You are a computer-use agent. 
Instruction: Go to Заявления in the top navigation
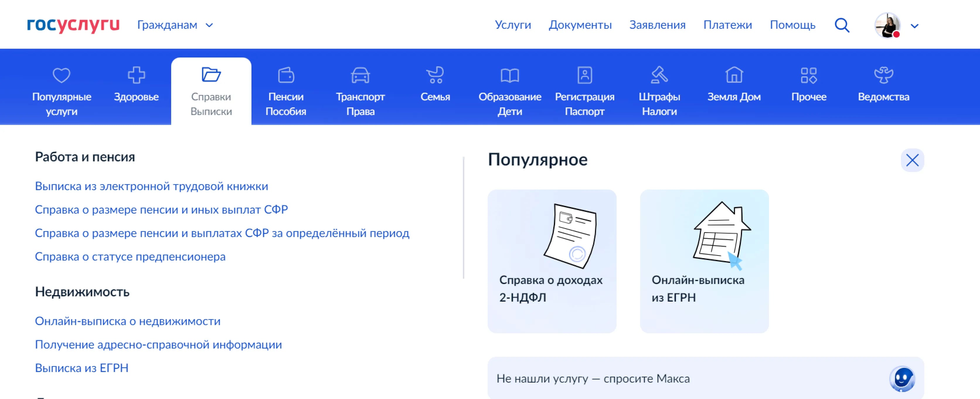coord(657,25)
